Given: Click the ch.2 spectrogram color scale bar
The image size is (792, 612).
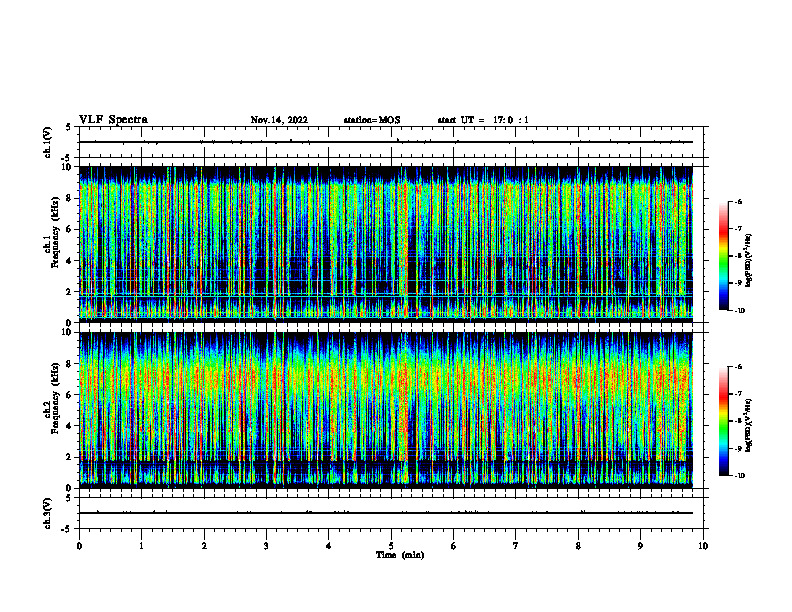Looking at the screenshot, I should click(723, 421).
